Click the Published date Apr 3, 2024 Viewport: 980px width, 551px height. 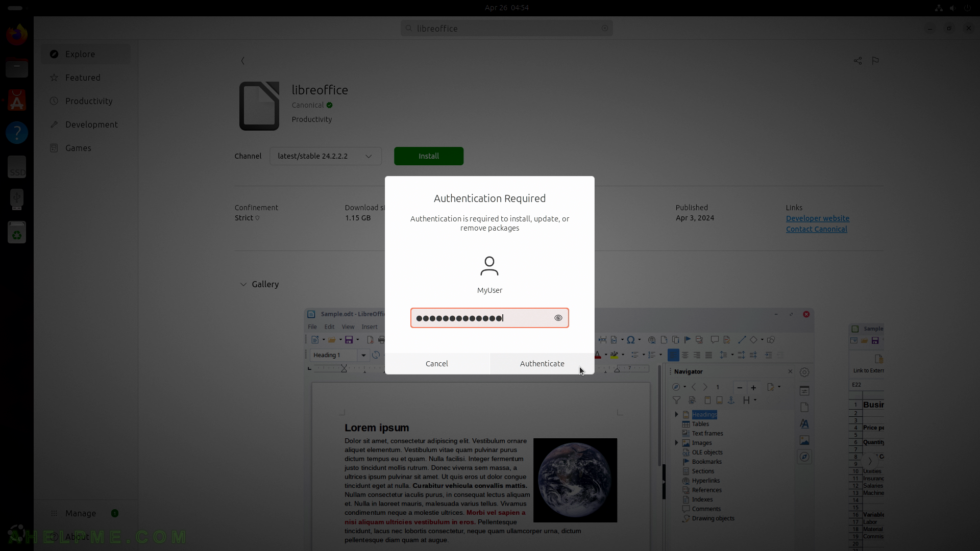coord(695,218)
